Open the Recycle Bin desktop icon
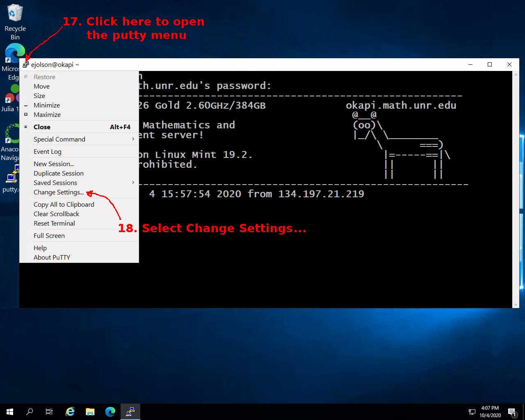The image size is (525, 420). (x=15, y=22)
